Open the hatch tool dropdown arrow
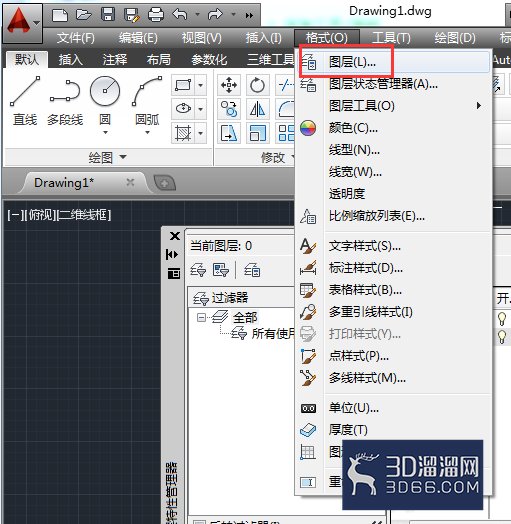 (x=201, y=133)
